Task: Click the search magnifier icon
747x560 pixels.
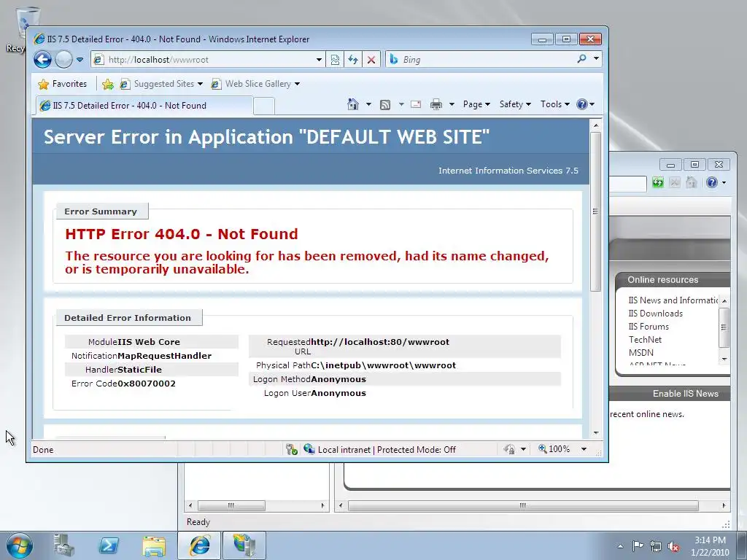Action: [581, 59]
